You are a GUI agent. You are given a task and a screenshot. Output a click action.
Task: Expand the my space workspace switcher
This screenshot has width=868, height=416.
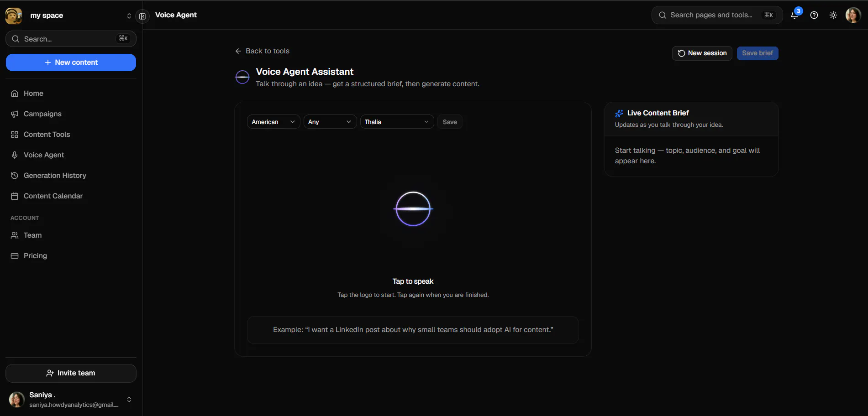(x=129, y=16)
